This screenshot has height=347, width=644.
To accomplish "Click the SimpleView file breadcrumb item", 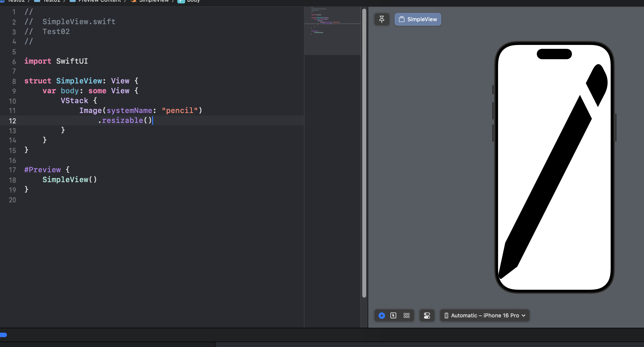I will point(154,1).
